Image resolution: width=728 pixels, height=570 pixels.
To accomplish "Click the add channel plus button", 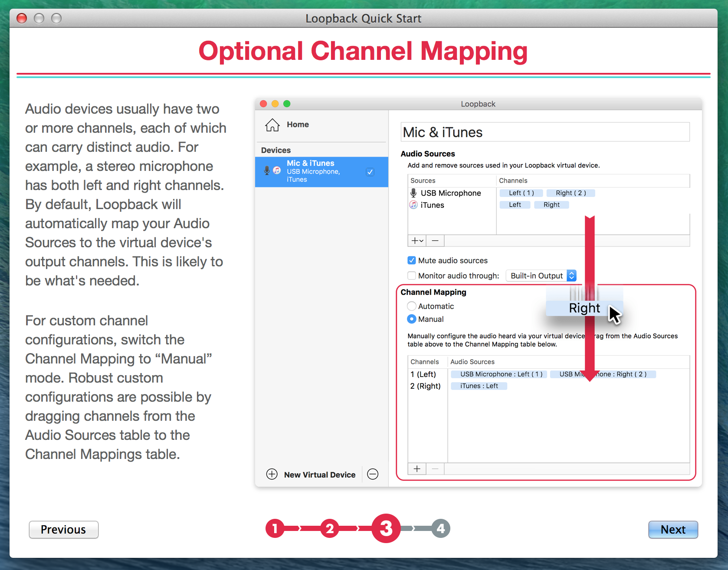I will 417,468.
